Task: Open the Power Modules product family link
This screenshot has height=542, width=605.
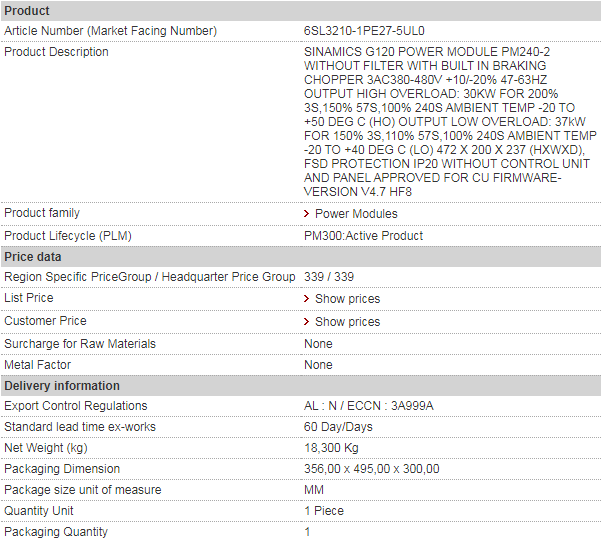Action: [356, 213]
